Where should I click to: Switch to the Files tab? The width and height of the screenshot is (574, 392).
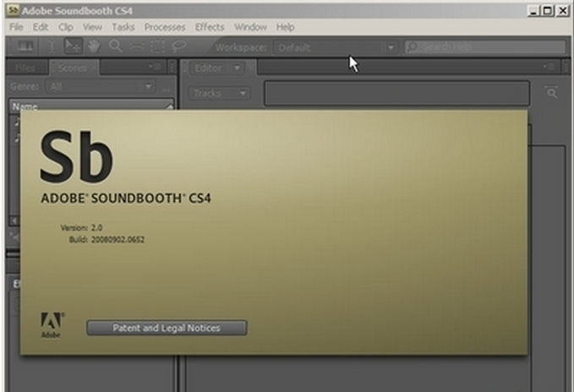click(x=26, y=68)
